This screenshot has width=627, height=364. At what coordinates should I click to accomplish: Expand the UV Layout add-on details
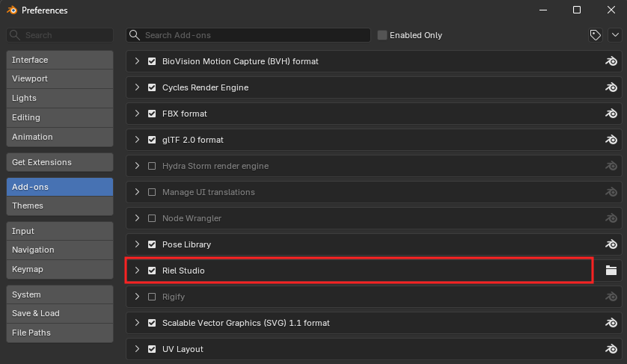pyautogui.click(x=137, y=349)
